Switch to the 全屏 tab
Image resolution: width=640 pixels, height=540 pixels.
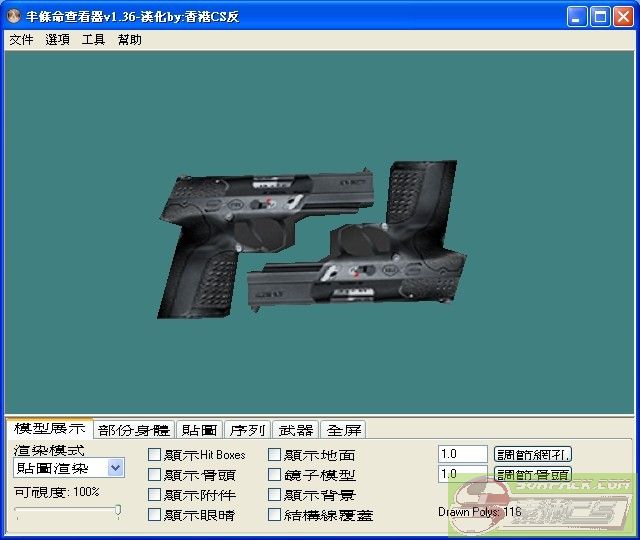click(x=344, y=430)
